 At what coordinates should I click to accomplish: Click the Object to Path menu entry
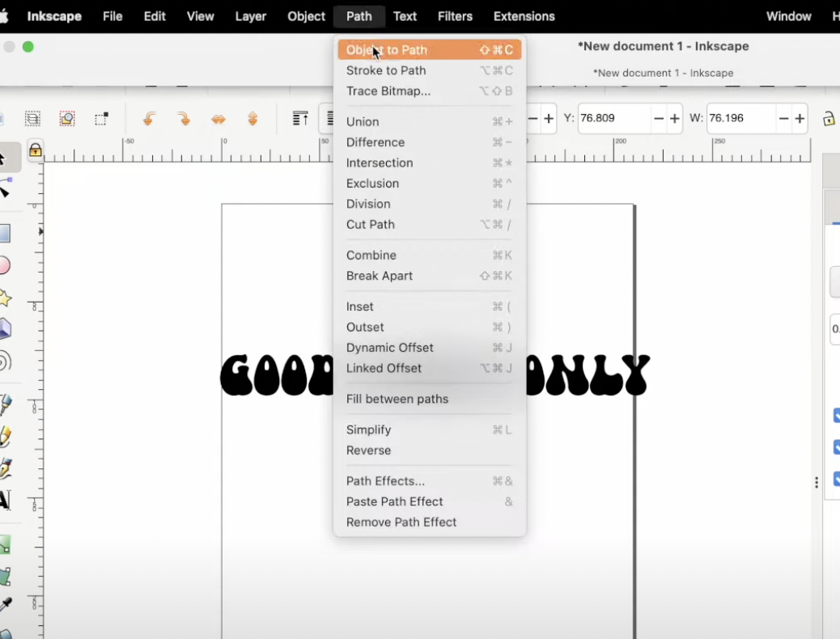tap(386, 50)
